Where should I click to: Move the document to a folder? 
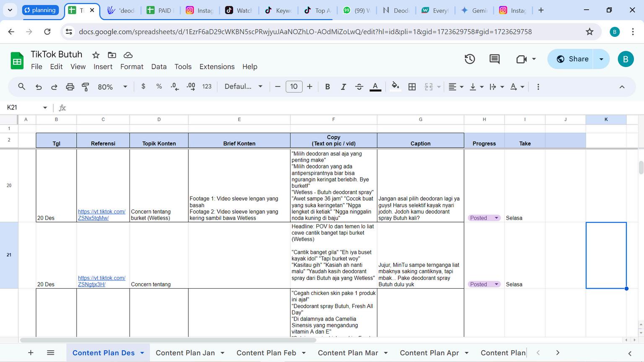point(112,55)
